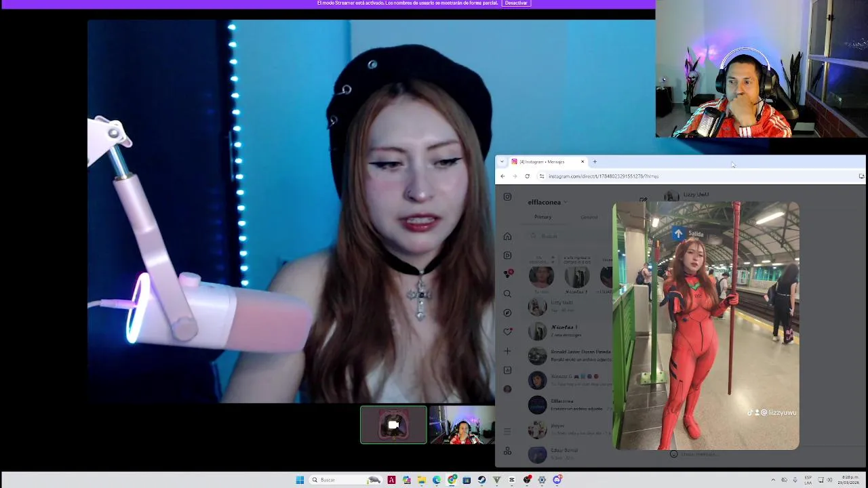Open File Explorer from the taskbar
Image resolution: width=868 pixels, height=488 pixels.
click(421, 480)
